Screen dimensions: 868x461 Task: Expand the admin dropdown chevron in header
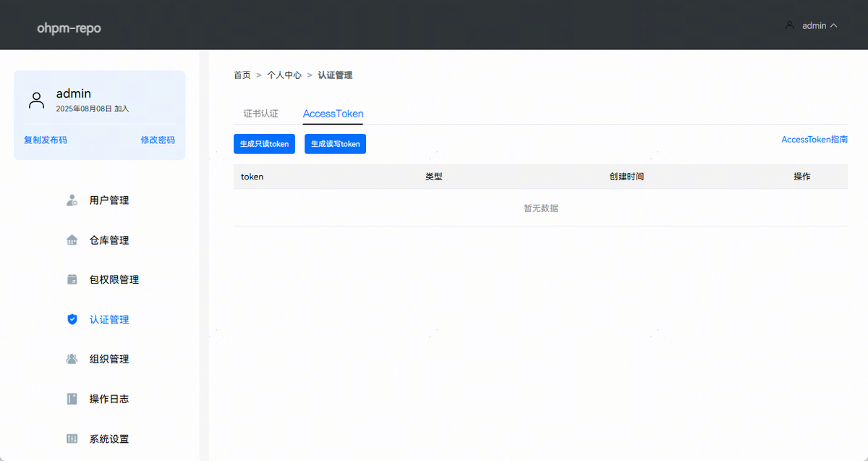[834, 25]
